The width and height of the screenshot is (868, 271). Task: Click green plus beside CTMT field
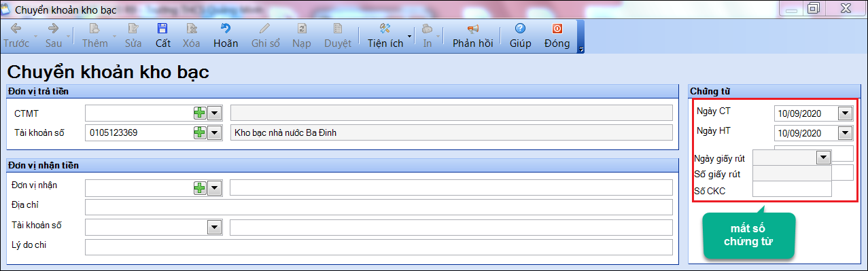200,113
